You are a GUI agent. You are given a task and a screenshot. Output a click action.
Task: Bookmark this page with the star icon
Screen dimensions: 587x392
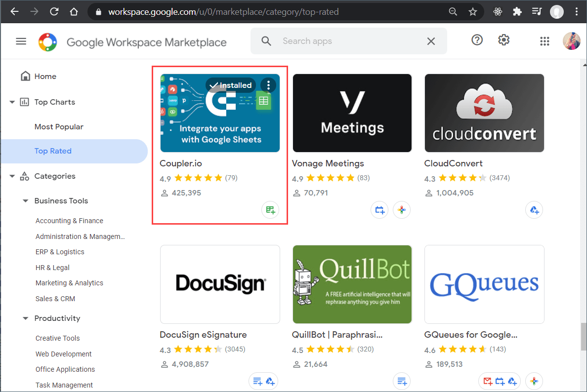(473, 11)
